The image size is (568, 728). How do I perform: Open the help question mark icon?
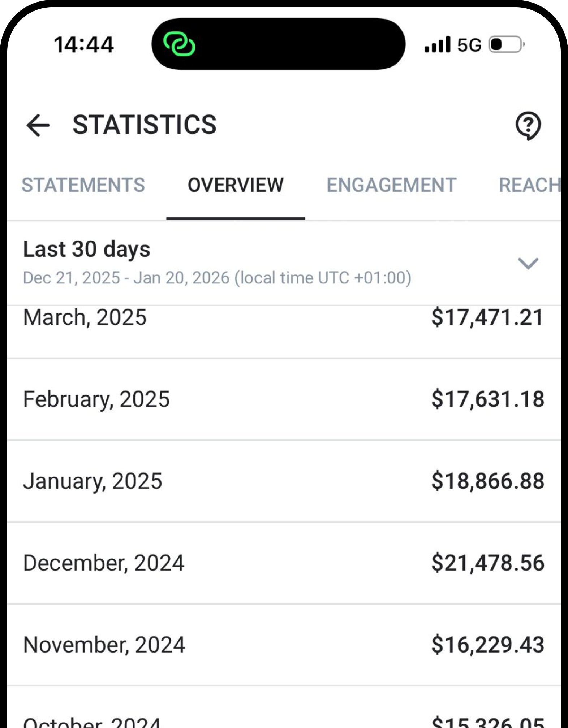[x=528, y=125]
